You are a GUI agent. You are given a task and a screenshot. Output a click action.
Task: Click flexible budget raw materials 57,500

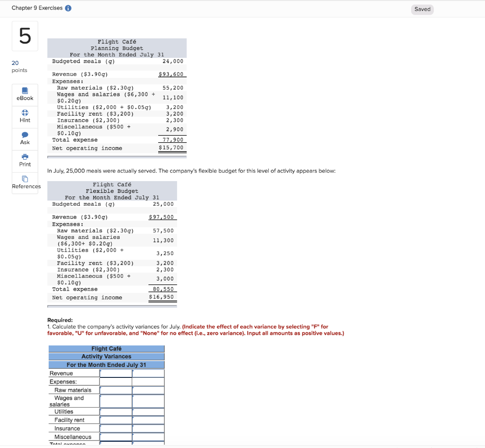pos(163,231)
